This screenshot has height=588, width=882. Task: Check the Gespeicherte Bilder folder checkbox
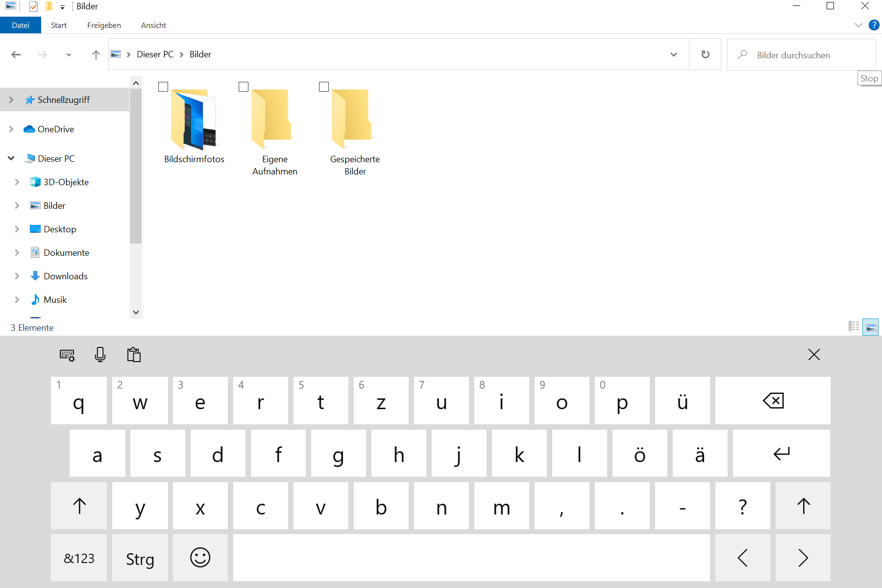click(x=323, y=87)
